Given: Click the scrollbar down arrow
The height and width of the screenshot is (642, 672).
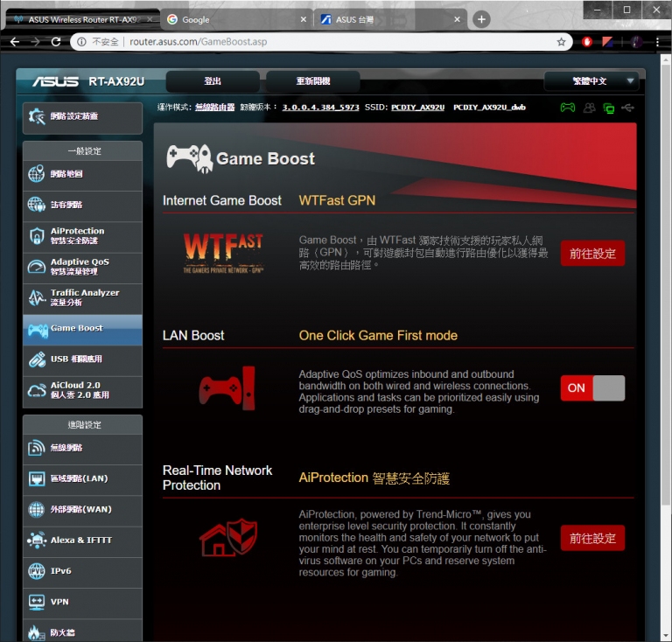Looking at the screenshot, I should [666, 636].
